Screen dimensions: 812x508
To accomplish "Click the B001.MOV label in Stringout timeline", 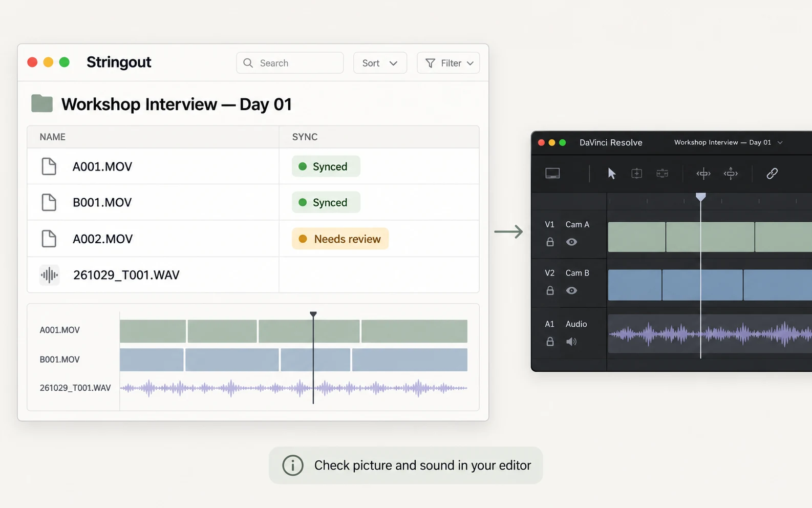I will (60, 359).
